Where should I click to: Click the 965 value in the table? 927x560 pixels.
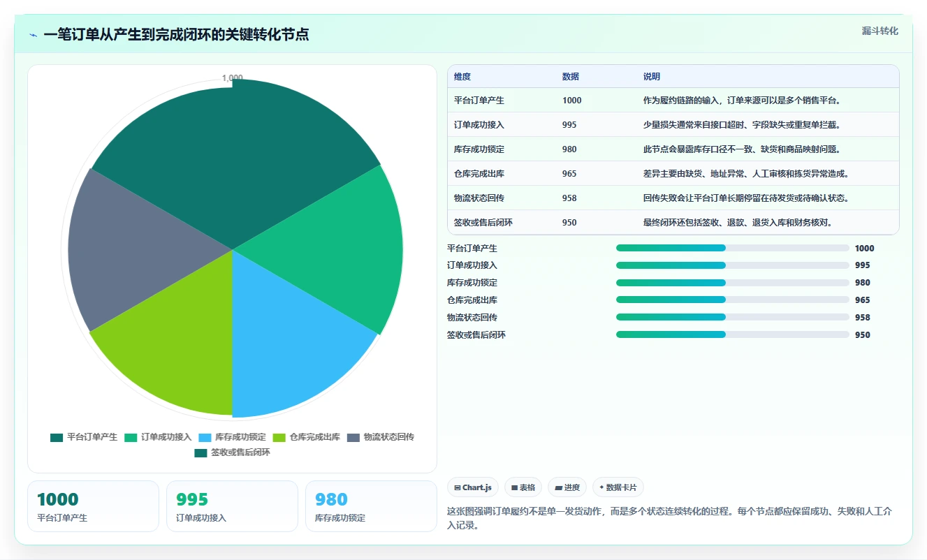pyautogui.click(x=569, y=174)
